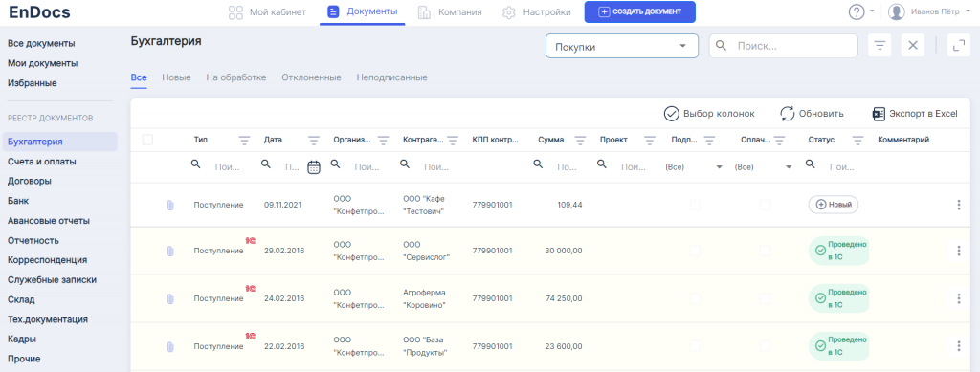Expand table to fullscreen icon
The height and width of the screenshot is (372, 980).
pyautogui.click(x=959, y=46)
